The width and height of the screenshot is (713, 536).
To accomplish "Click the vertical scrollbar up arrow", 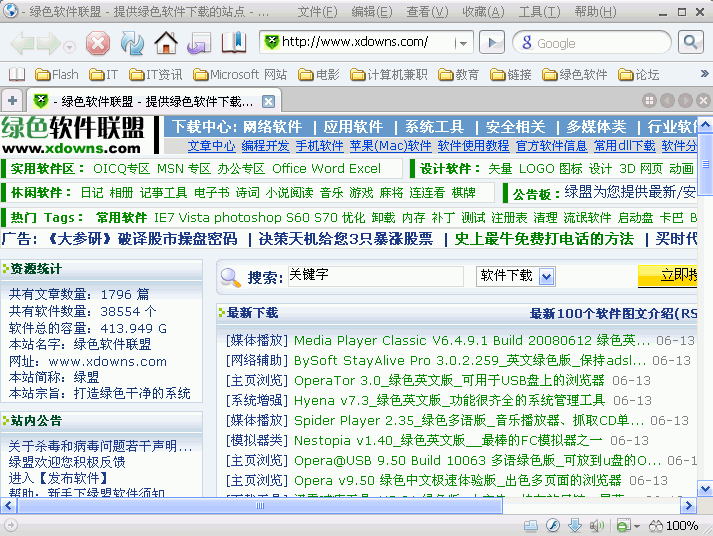I will (705, 124).
